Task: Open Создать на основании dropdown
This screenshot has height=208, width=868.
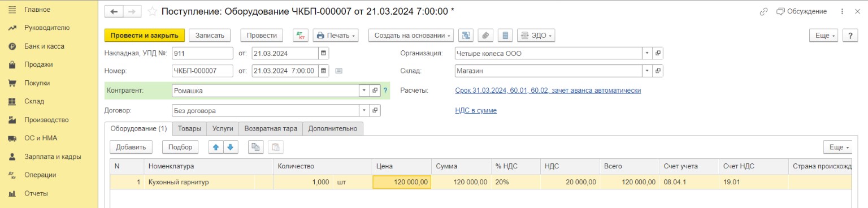Action: pos(411,35)
